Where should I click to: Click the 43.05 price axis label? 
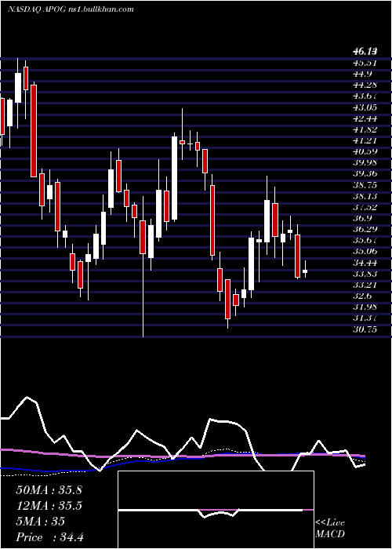[365, 107]
